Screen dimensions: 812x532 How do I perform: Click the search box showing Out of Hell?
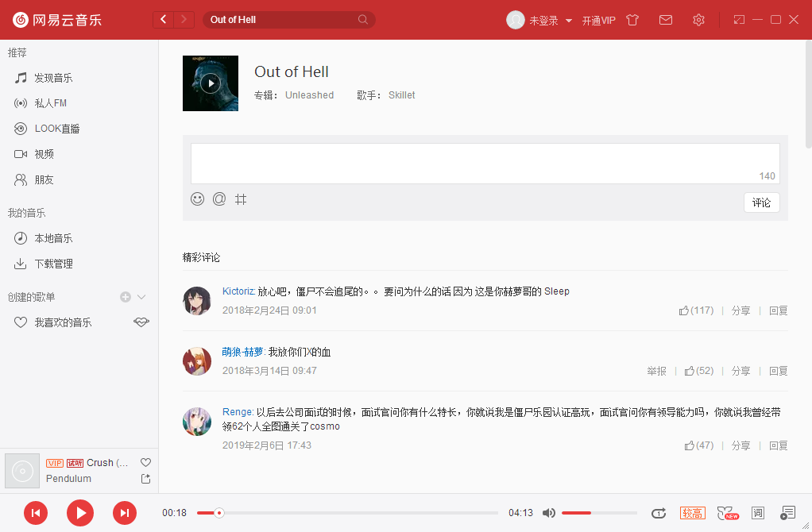[286, 18]
